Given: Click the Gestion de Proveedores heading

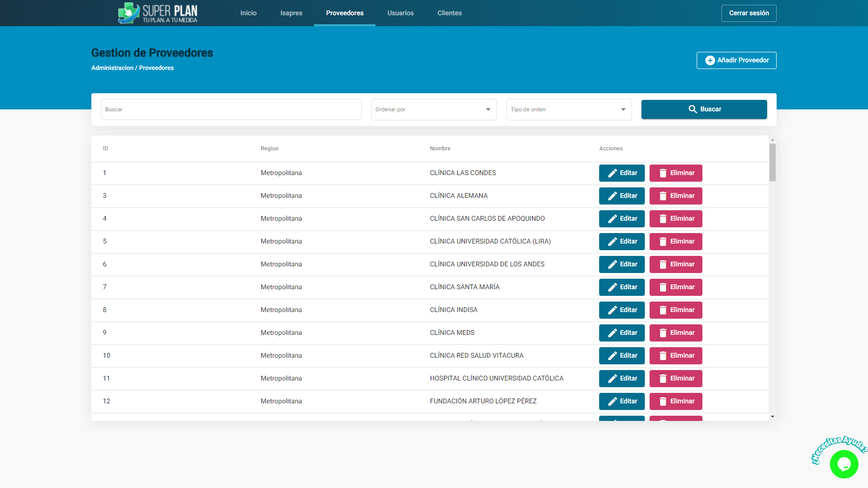Looking at the screenshot, I should coord(152,53).
